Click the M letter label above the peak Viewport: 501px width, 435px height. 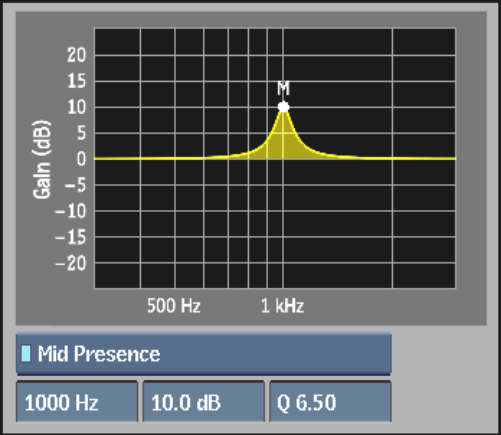[x=283, y=88]
